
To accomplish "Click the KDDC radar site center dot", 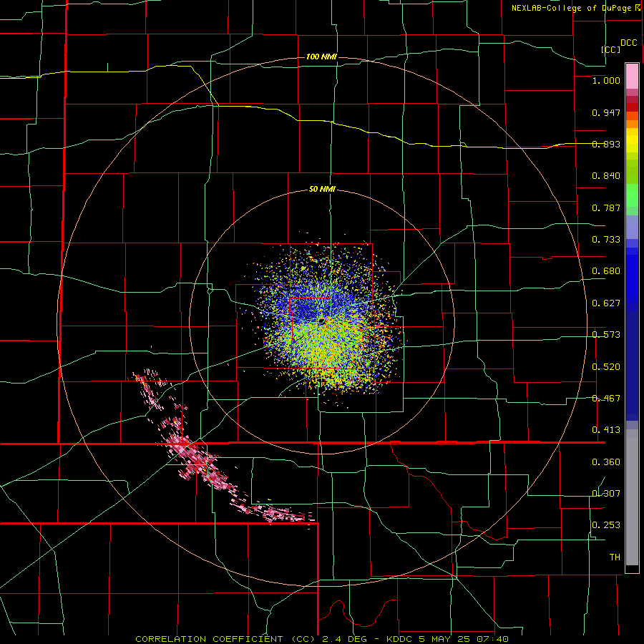I will (x=321, y=321).
